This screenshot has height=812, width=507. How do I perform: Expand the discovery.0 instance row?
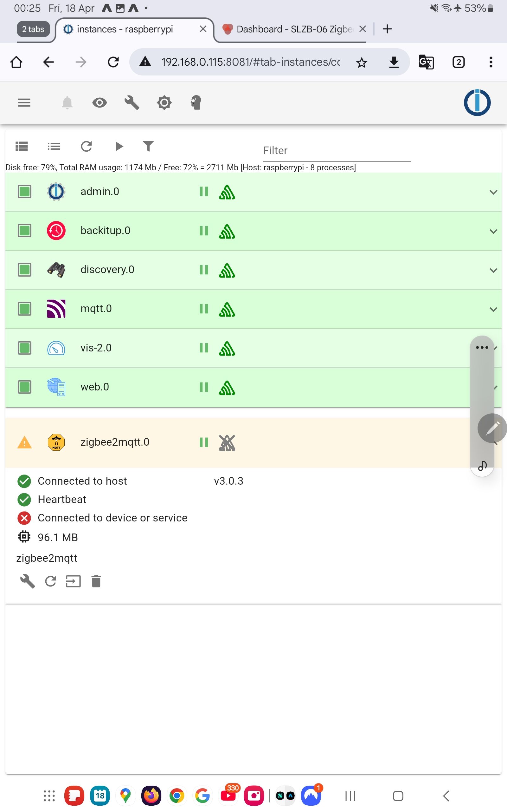493,270
